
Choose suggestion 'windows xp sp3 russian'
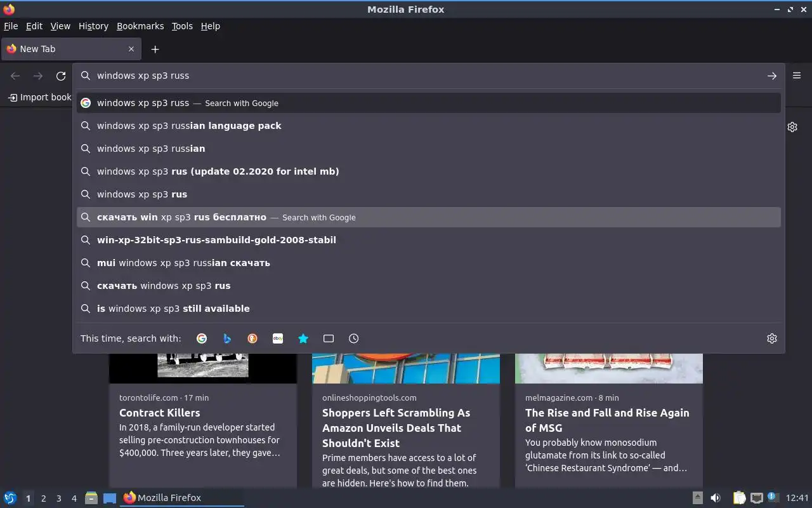(x=429, y=149)
